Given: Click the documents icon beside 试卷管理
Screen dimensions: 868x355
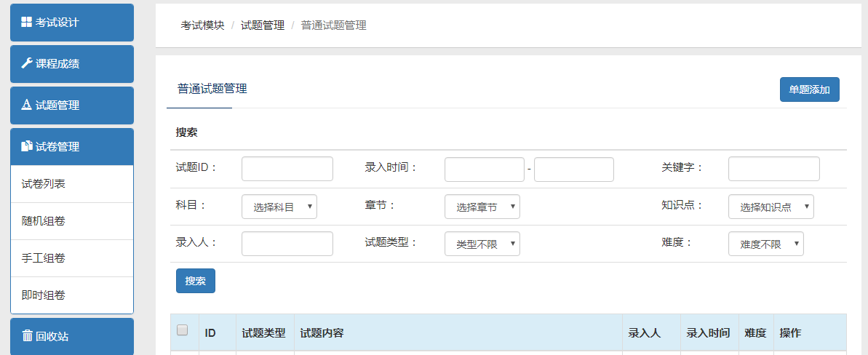Looking at the screenshot, I should pyautogui.click(x=26, y=146).
